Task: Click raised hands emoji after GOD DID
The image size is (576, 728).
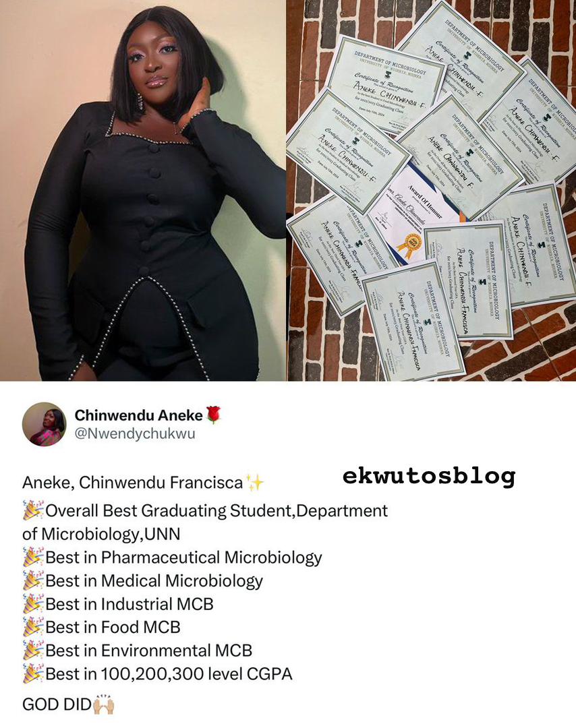Action: (103, 704)
